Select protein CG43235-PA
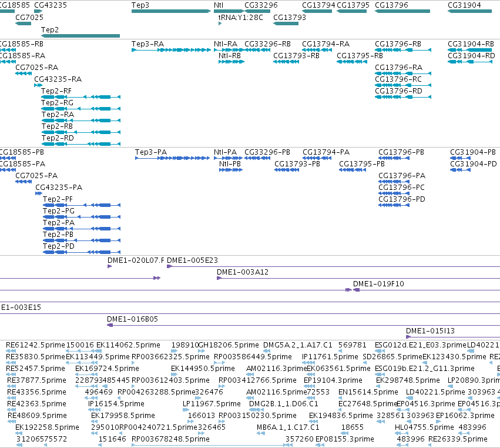The image size is (500, 448). [59, 188]
